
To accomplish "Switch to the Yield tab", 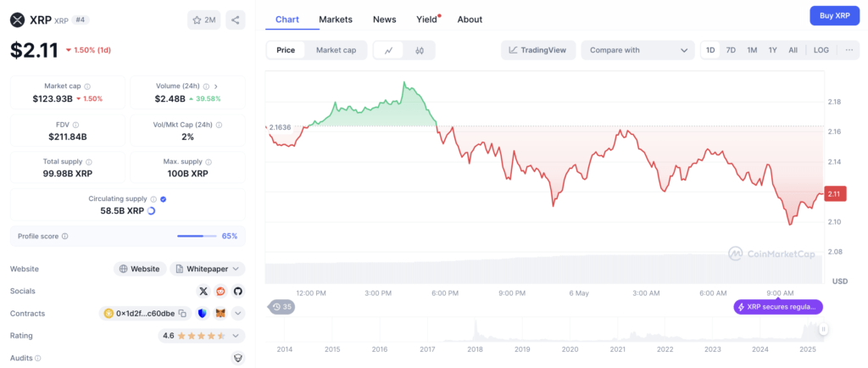I will [x=427, y=20].
